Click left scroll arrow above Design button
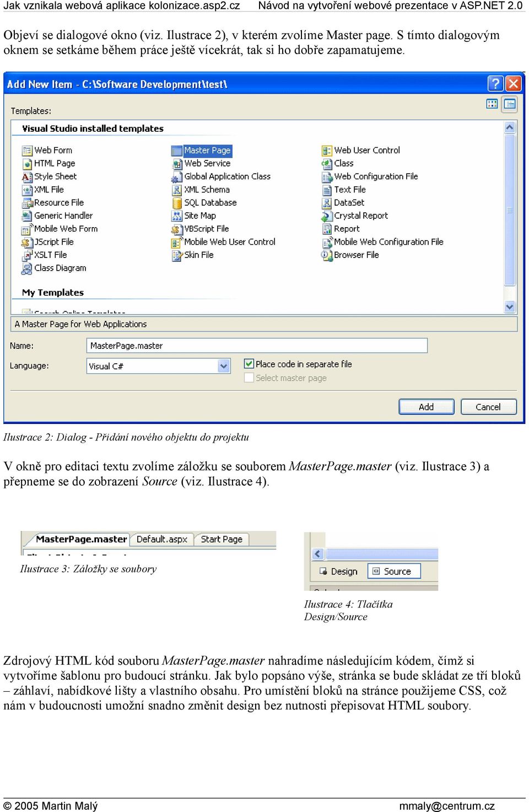Screen dimensions: 529x812 [x=317, y=554]
